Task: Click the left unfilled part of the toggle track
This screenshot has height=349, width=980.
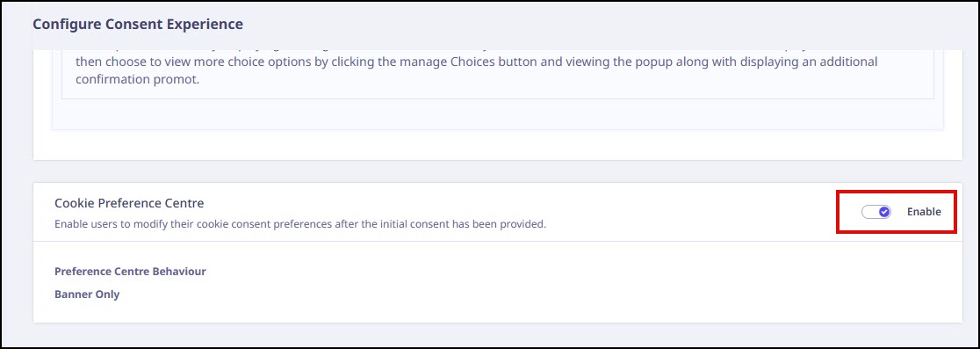Action: (x=869, y=212)
